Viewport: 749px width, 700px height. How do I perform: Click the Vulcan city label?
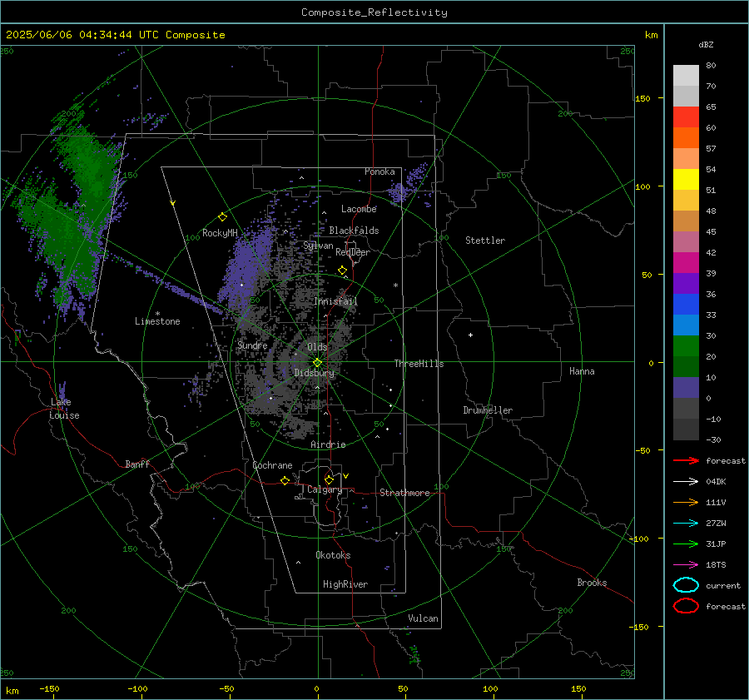tap(423, 618)
